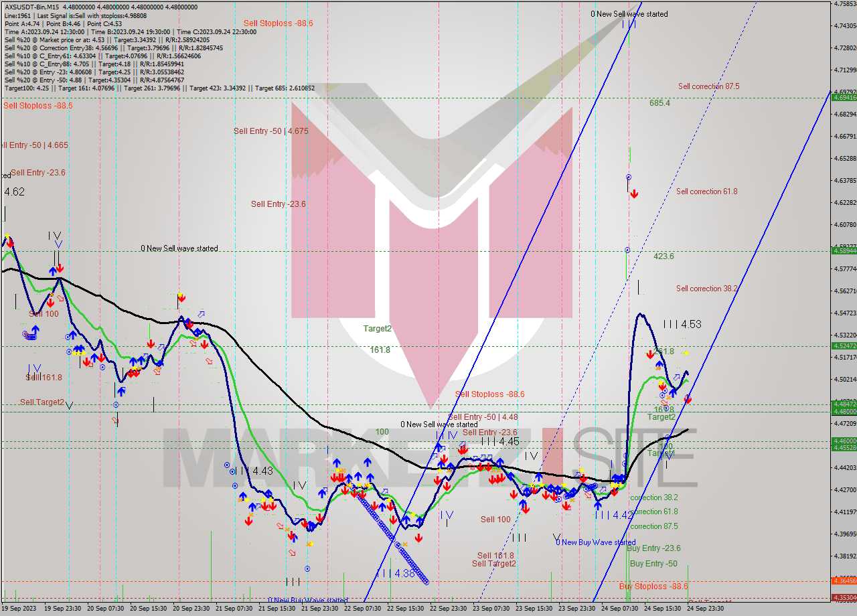The height and width of the screenshot is (616, 857).
Task: Click the green 'correction 61.8' label
Action: (x=653, y=512)
